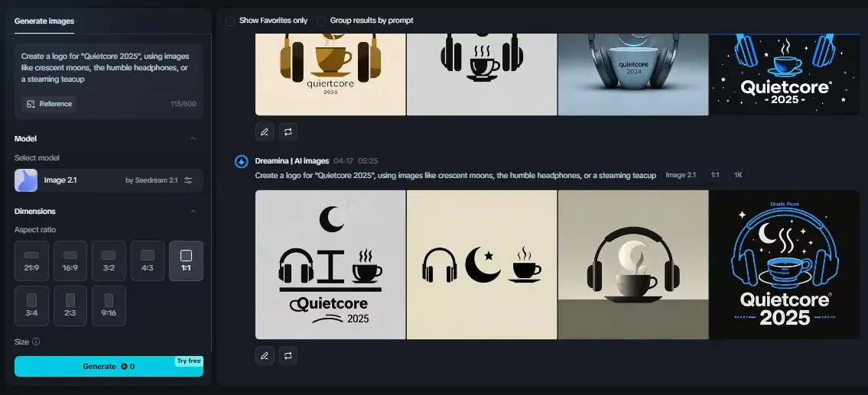The width and height of the screenshot is (868, 395).
Task: Open model settings sliders icon
Action: 188,180
